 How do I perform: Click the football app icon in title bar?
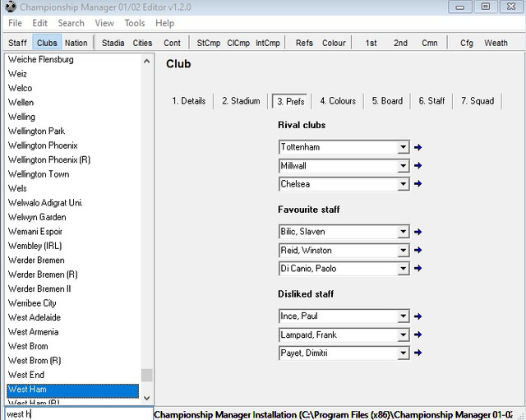(11, 7)
